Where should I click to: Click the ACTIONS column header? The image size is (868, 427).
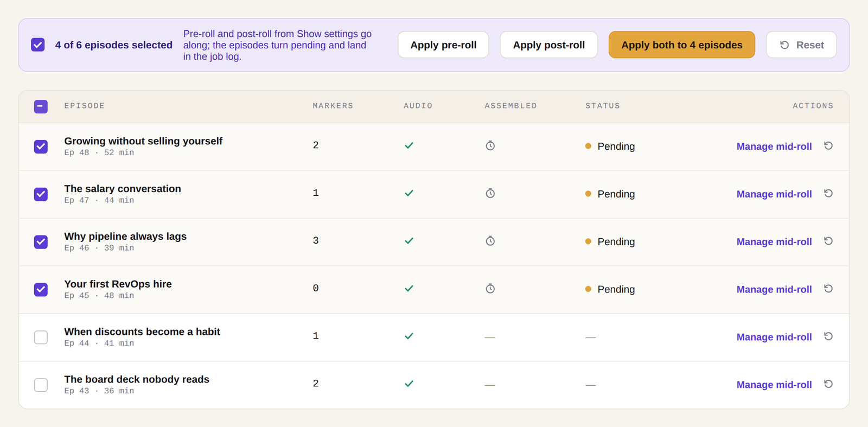tap(813, 106)
